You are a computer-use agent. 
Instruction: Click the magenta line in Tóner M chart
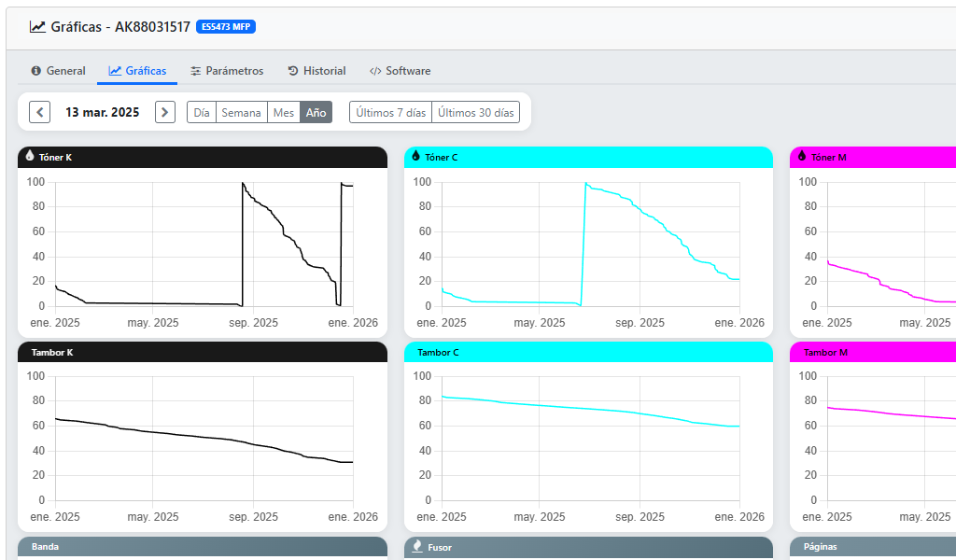(878, 282)
